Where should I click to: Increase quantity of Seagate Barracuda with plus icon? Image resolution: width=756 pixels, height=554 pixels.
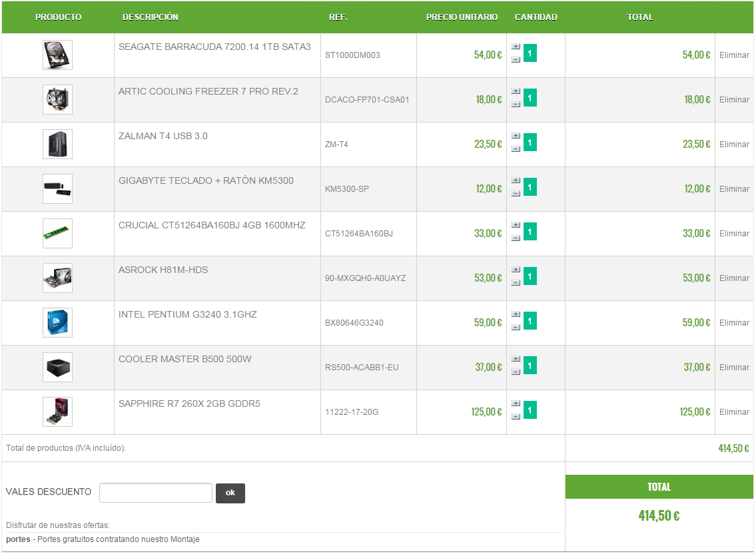point(516,47)
